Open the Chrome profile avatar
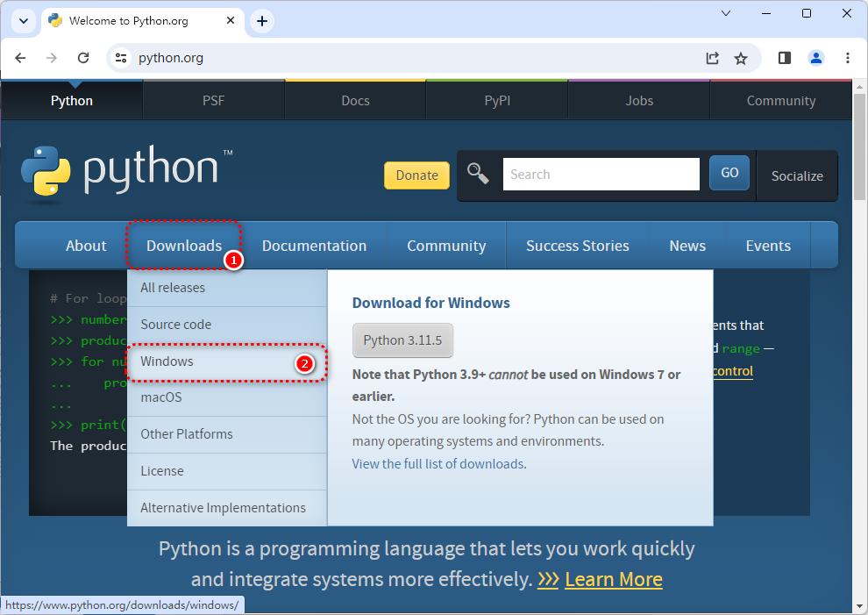 click(816, 58)
